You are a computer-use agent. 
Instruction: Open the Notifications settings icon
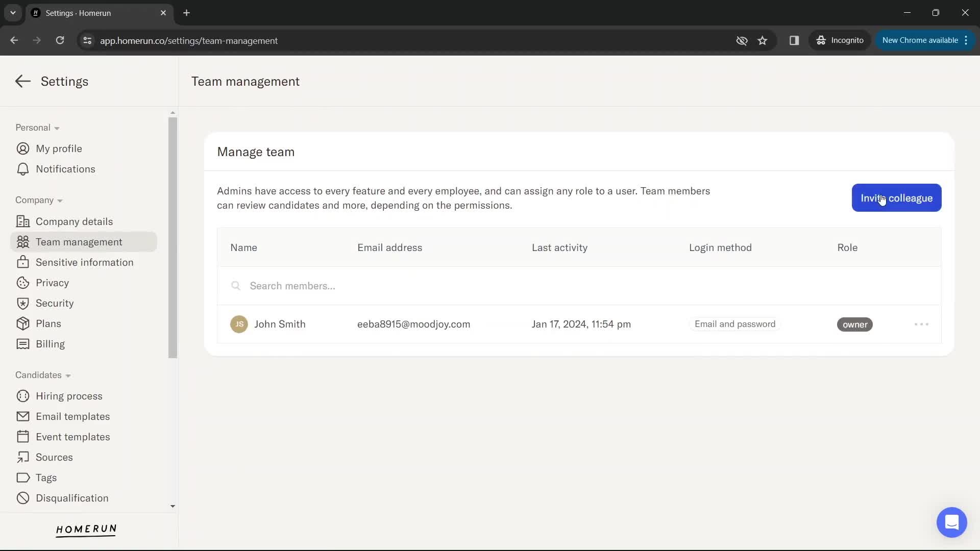23,169
